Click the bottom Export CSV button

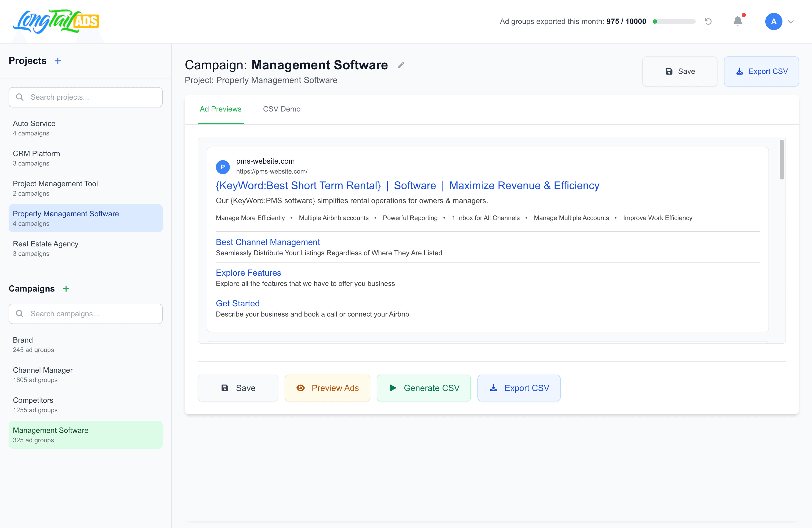pyautogui.click(x=519, y=388)
